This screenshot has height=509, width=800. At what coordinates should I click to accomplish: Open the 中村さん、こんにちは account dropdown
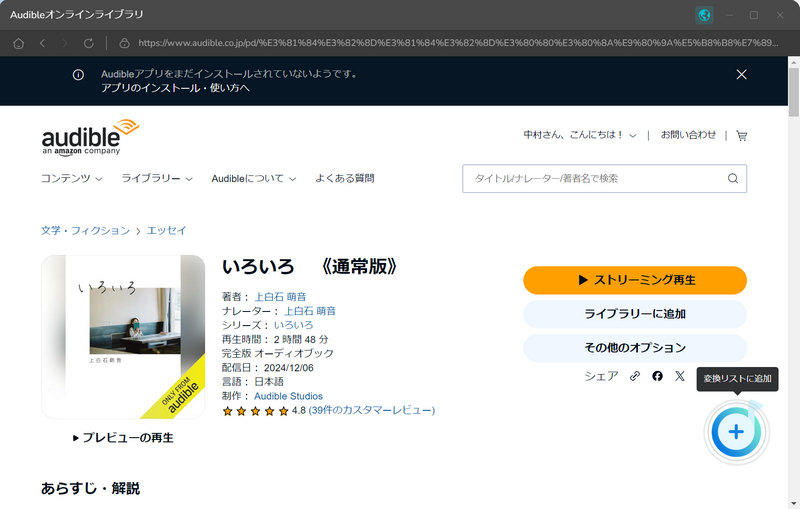[x=580, y=135]
